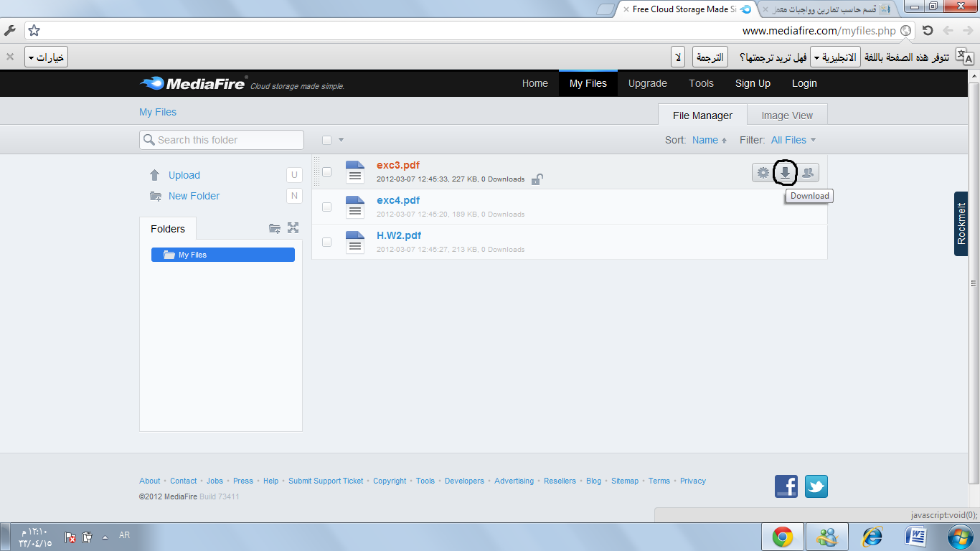Open the Arabic options dropdown in translation bar

pyautogui.click(x=47, y=57)
